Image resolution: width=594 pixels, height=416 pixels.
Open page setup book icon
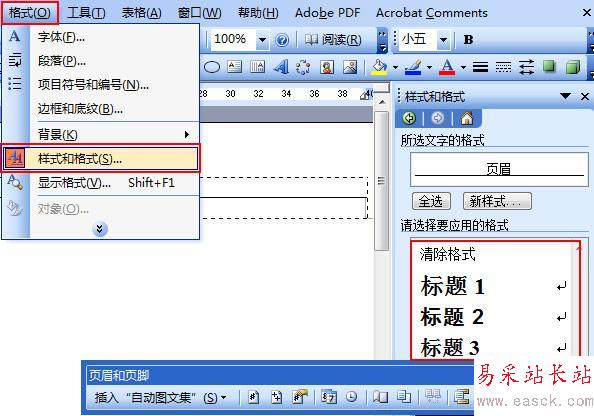click(x=380, y=397)
